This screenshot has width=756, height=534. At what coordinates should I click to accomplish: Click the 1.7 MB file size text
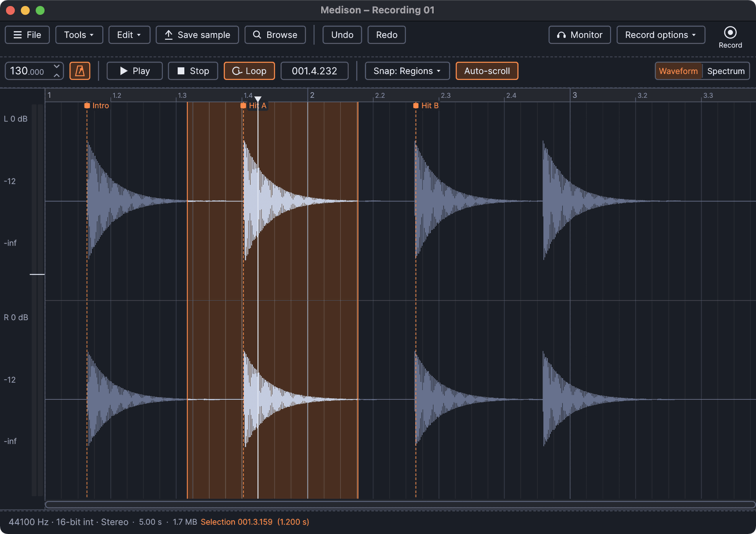[185, 522]
